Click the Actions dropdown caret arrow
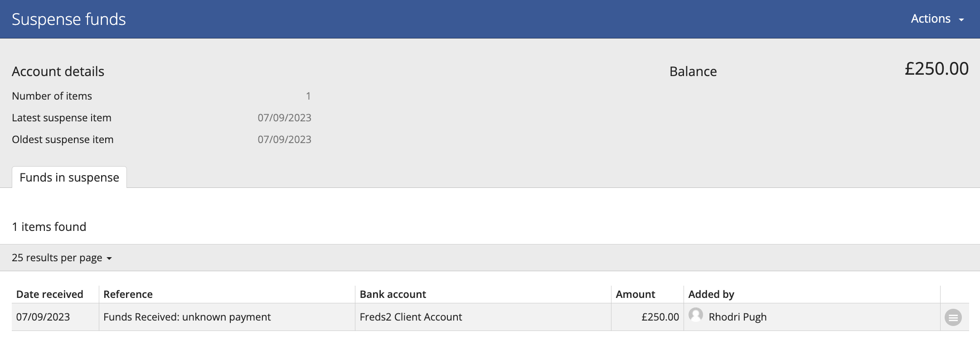 pyautogui.click(x=961, y=20)
